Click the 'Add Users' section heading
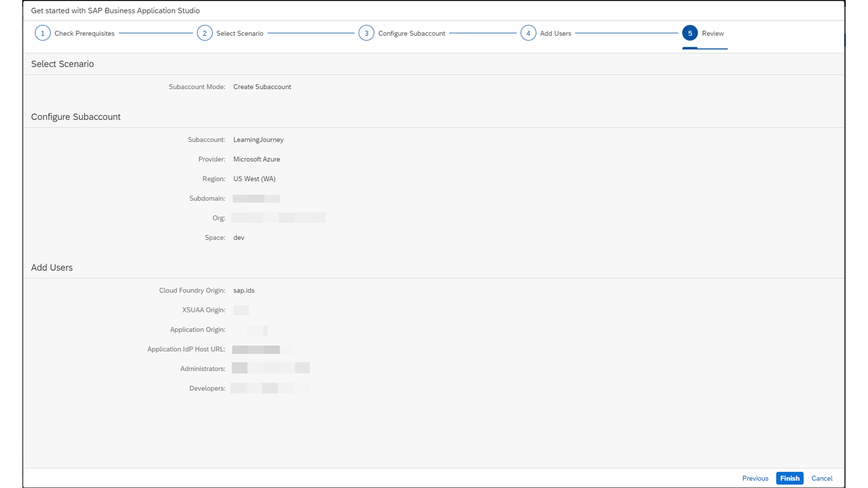Image resolution: width=868 pixels, height=488 pixels. coord(52,268)
